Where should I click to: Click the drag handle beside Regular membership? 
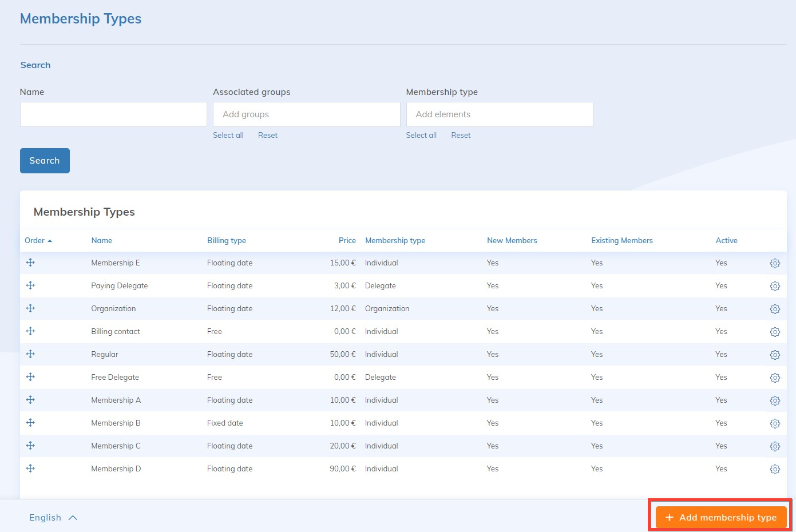[30, 354]
